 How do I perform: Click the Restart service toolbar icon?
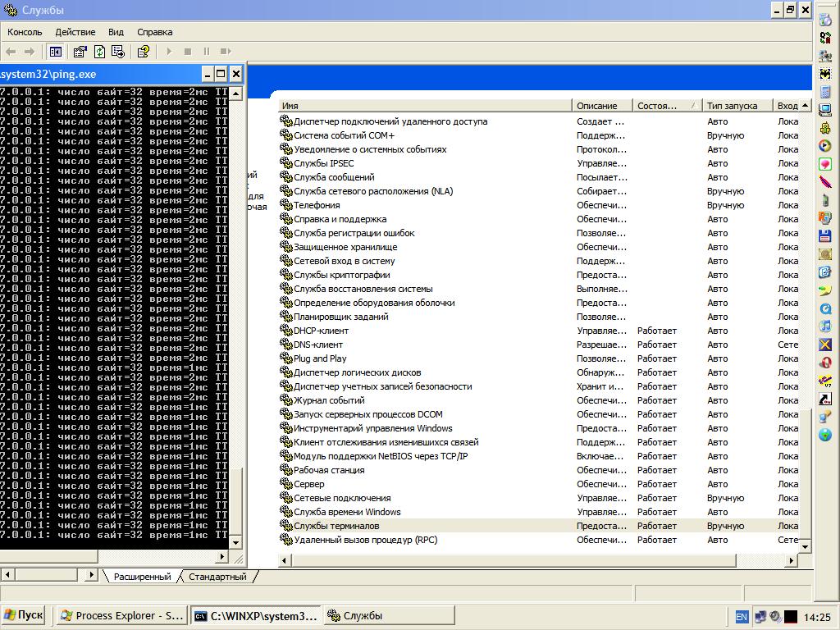pos(226,52)
